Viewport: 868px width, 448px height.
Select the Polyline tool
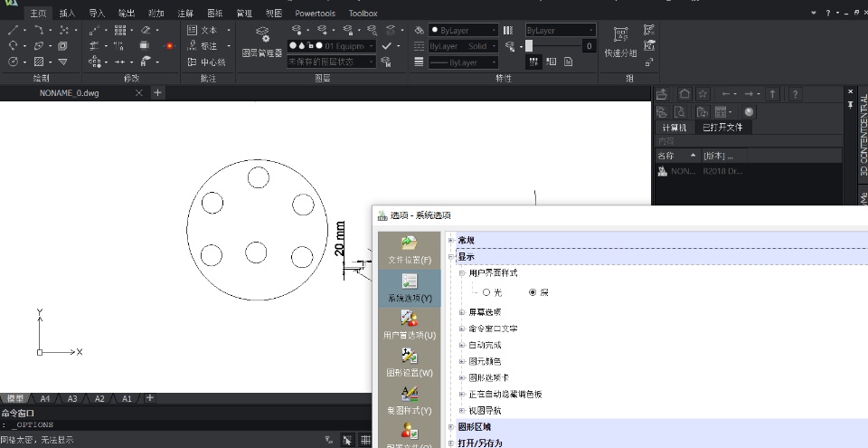[x=39, y=30]
